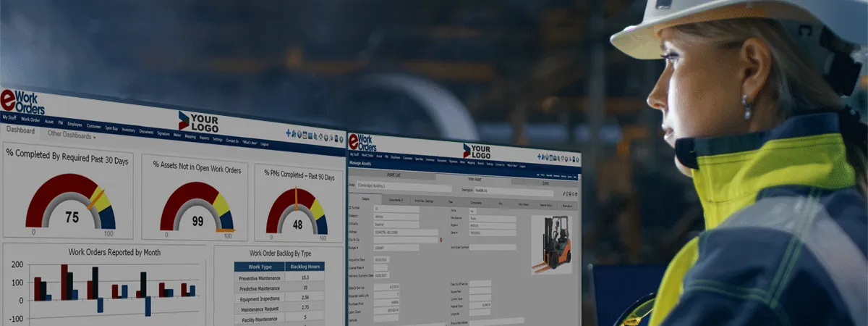Switch to Asset List tab in Manage Assets window
The width and height of the screenshot is (868, 326).
[393, 175]
